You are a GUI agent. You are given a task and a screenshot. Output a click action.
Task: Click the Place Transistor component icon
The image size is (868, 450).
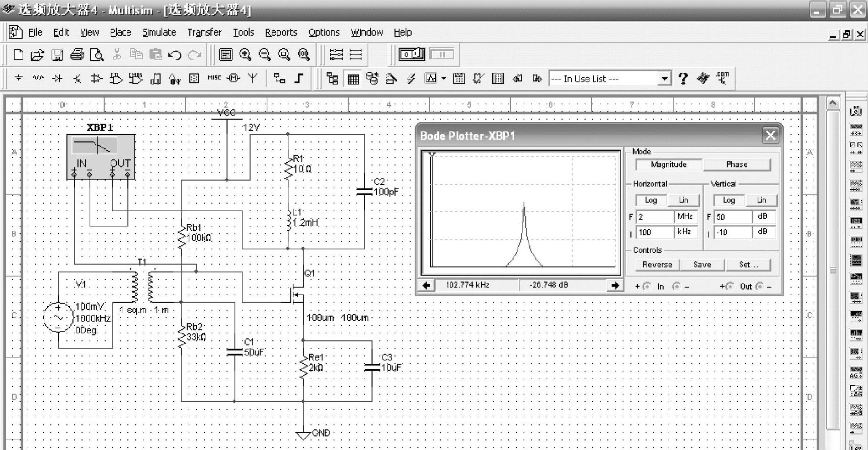coord(77,78)
